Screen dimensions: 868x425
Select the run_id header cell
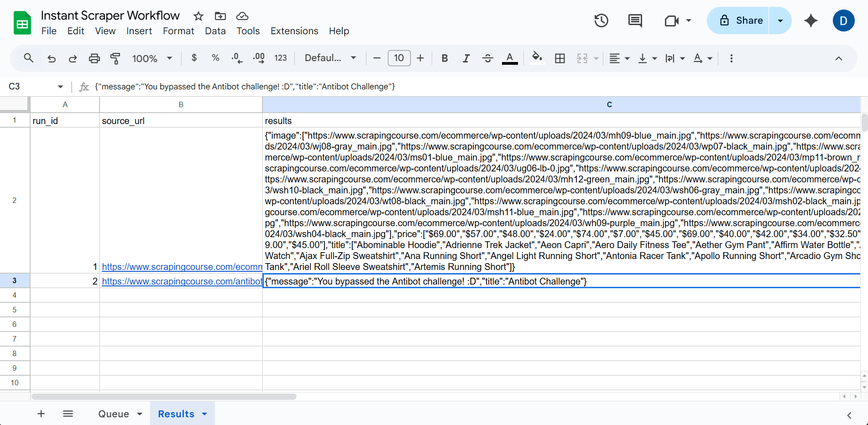[x=65, y=120]
